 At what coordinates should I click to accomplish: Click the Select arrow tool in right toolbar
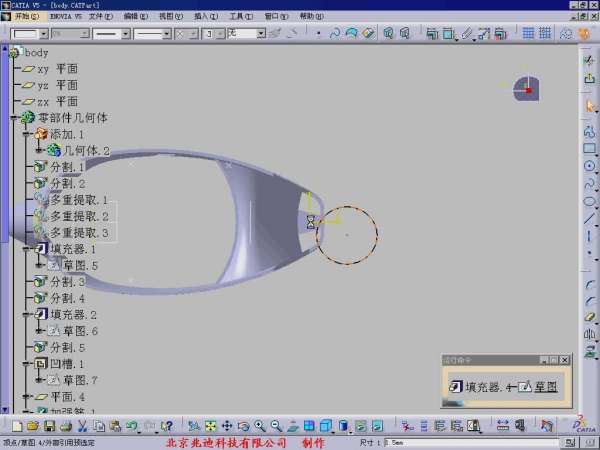coord(589,105)
